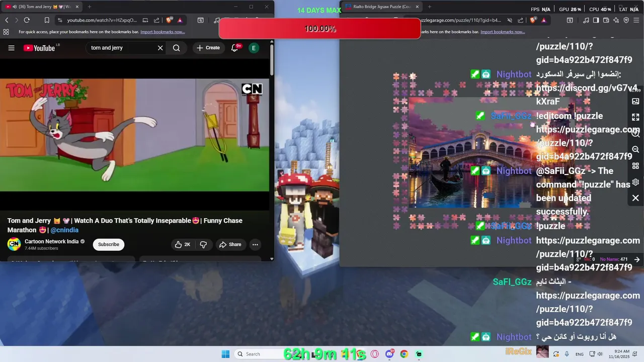Open Brave Leo AI sparkle icon
Image resolution: width=644 pixels, height=362 pixels.
[x=616, y=20]
